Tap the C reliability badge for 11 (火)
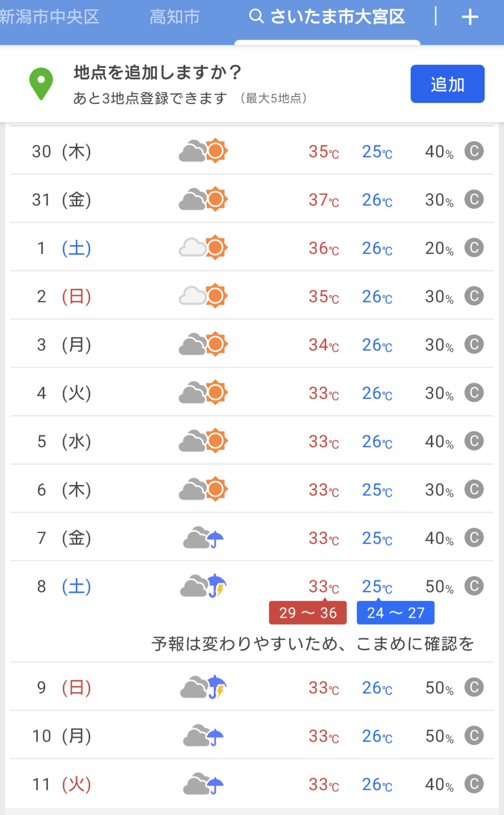 [474, 784]
